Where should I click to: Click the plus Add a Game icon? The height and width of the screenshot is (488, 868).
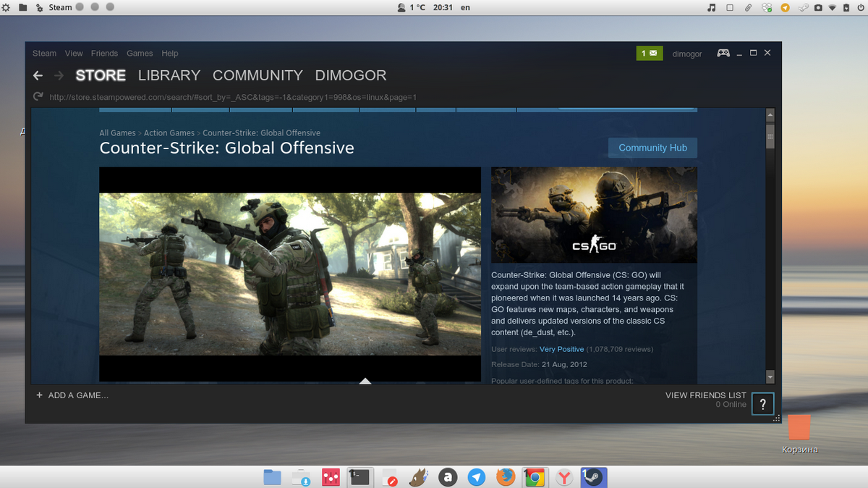click(x=39, y=395)
